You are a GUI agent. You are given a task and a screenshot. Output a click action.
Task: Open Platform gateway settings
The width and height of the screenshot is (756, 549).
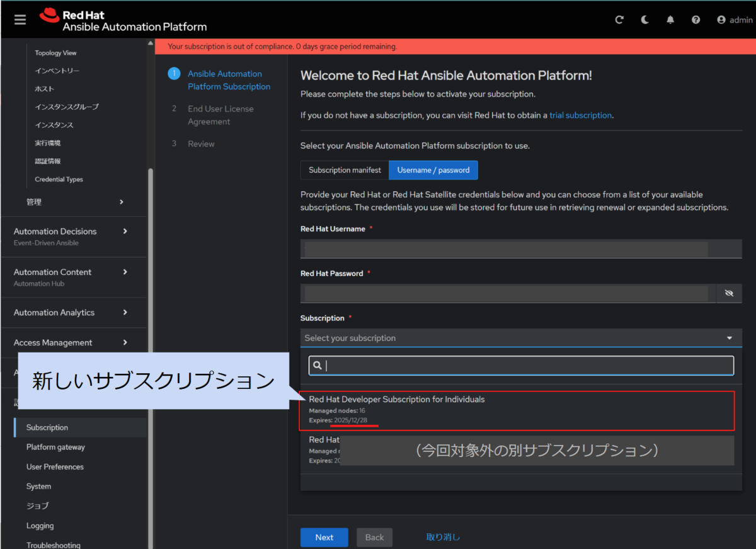click(x=55, y=447)
